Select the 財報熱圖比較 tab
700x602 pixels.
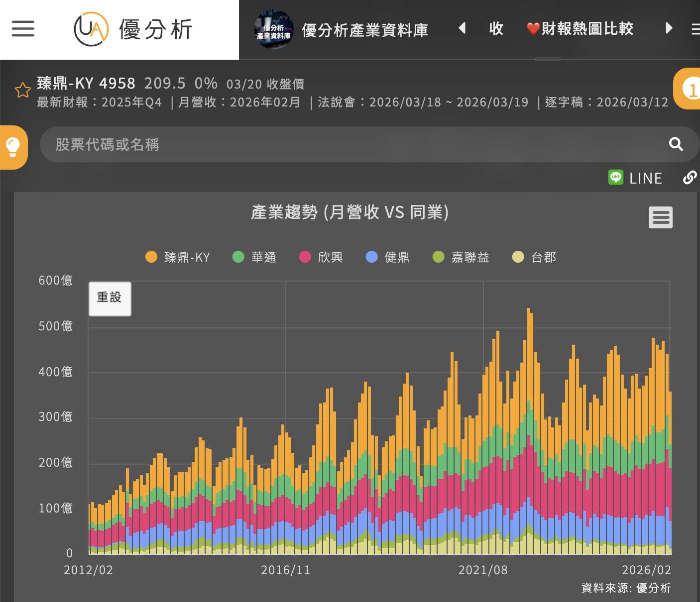pyautogui.click(x=580, y=29)
